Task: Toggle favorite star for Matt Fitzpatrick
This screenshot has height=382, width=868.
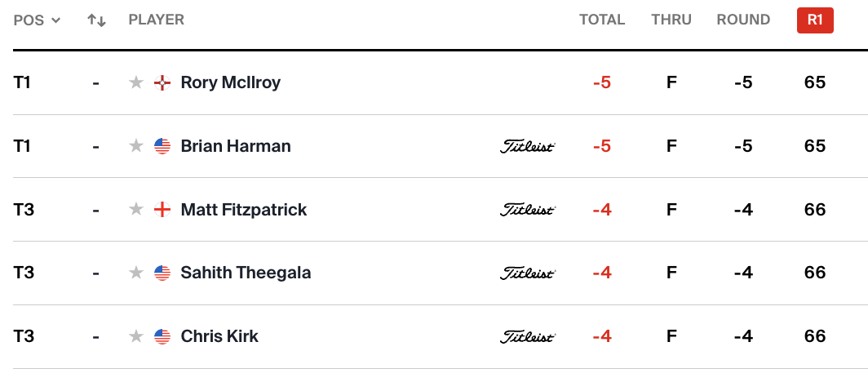Action: tap(136, 210)
